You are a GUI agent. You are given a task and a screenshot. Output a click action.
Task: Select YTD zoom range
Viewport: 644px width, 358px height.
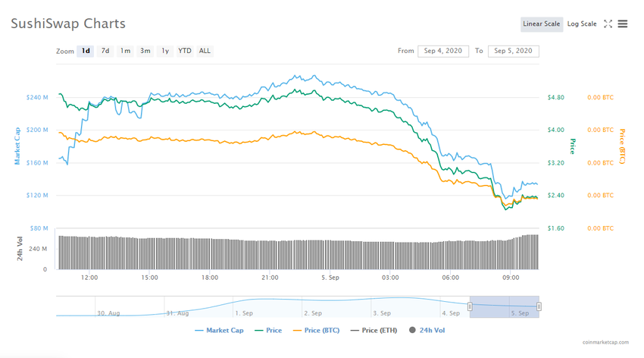[184, 51]
